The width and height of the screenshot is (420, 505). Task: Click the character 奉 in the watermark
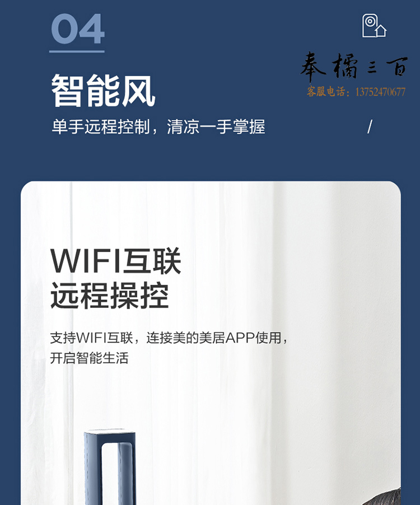314,67
